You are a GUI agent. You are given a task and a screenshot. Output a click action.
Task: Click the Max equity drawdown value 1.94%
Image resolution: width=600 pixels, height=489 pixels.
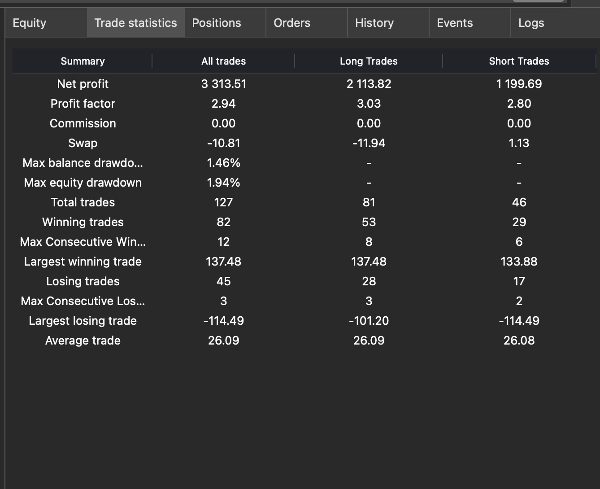coord(223,183)
